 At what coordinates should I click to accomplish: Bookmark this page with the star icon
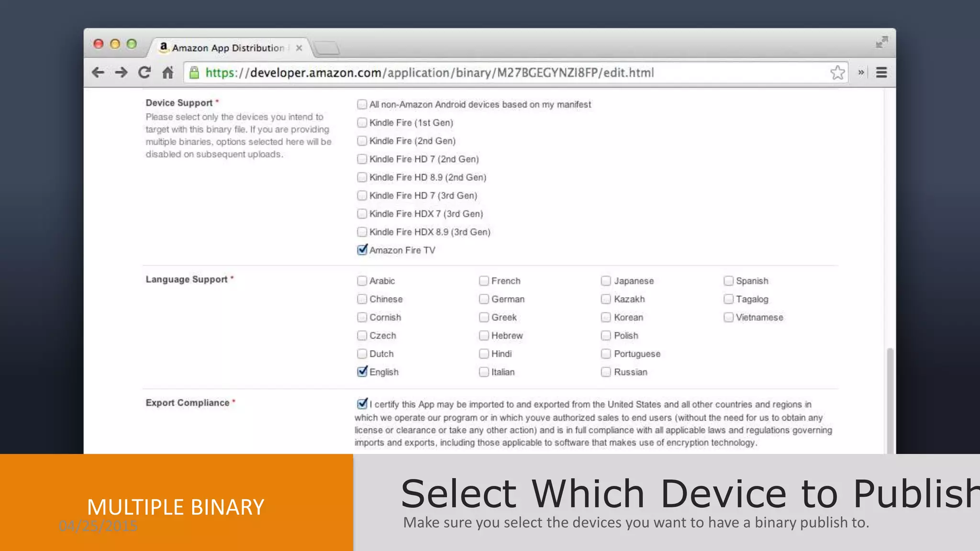[837, 73]
